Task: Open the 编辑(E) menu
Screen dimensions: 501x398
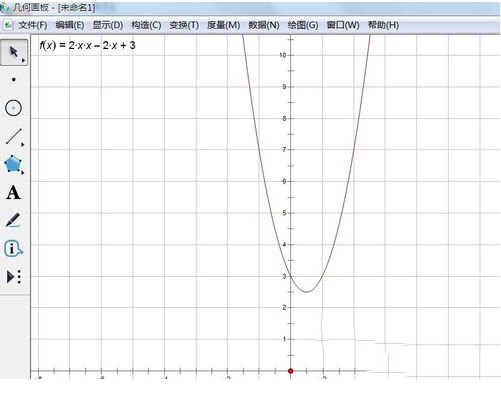Action: click(70, 25)
